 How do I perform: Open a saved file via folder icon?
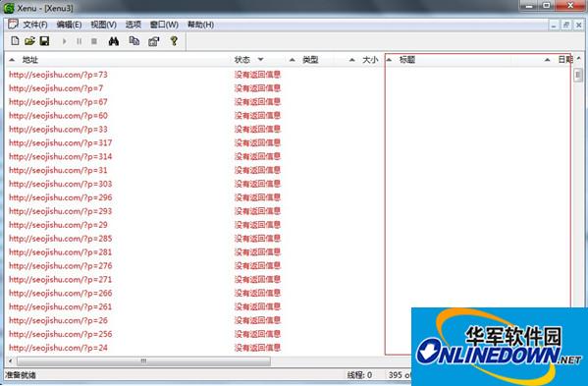[x=29, y=41]
